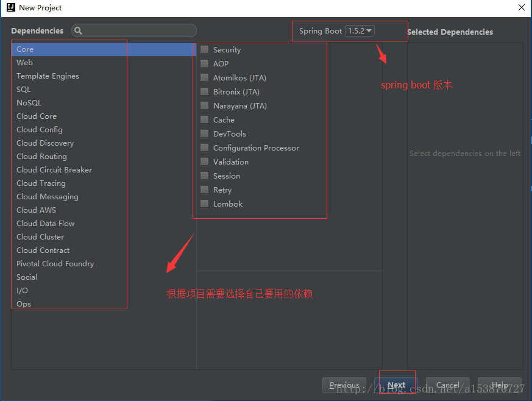Toggle the Session dependency checkbox
Screen dimensions: 532x401
coord(204,176)
